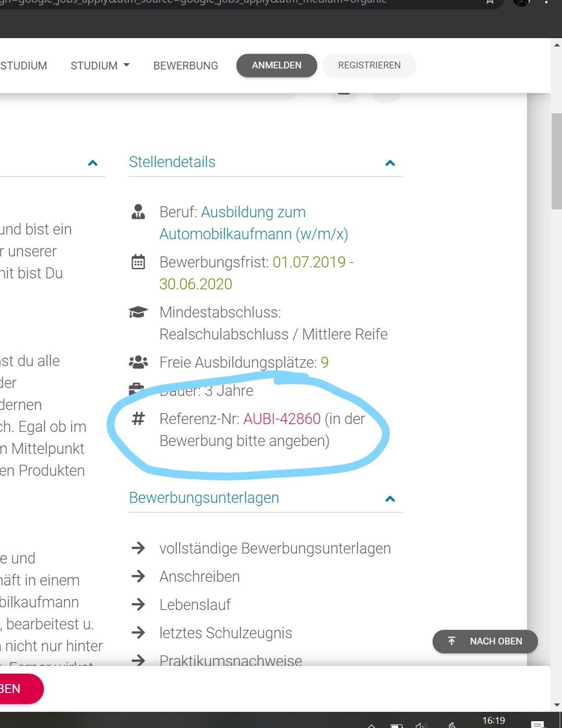The height and width of the screenshot is (728, 562).
Task: Click the calendar icon beside Bewerbungsfrist
Action: point(138,262)
